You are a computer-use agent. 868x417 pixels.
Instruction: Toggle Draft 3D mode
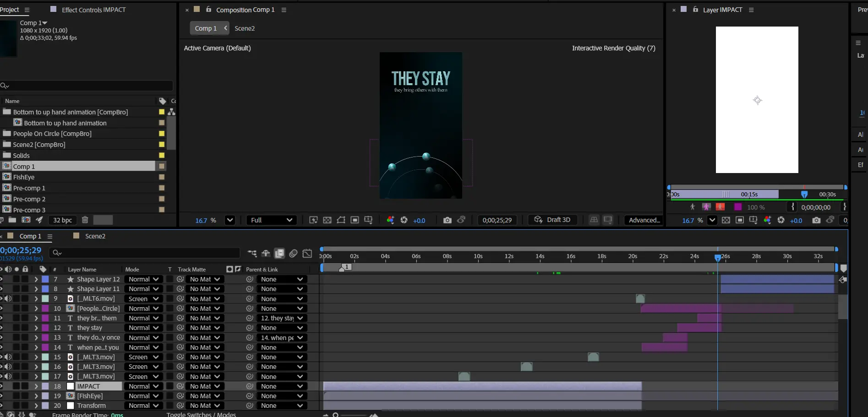[x=552, y=220]
